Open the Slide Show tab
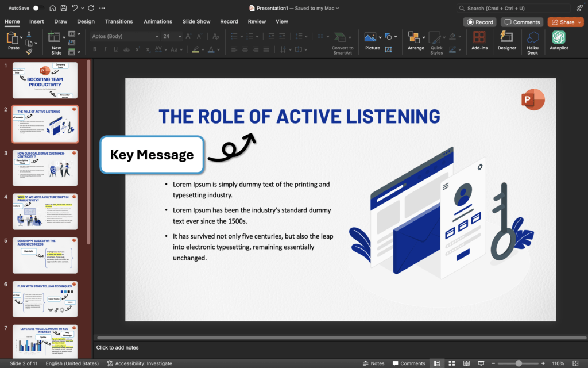588x368 pixels. coord(196,21)
